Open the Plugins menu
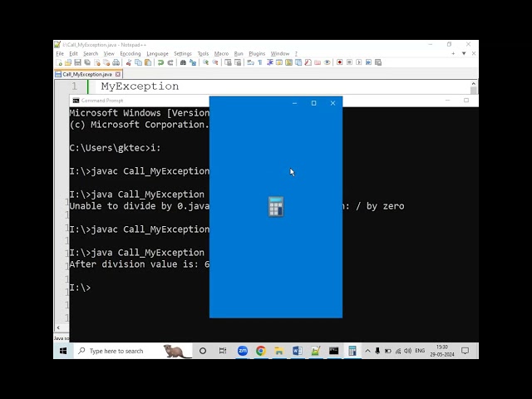Viewport: 532px width, 399px height. click(257, 53)
